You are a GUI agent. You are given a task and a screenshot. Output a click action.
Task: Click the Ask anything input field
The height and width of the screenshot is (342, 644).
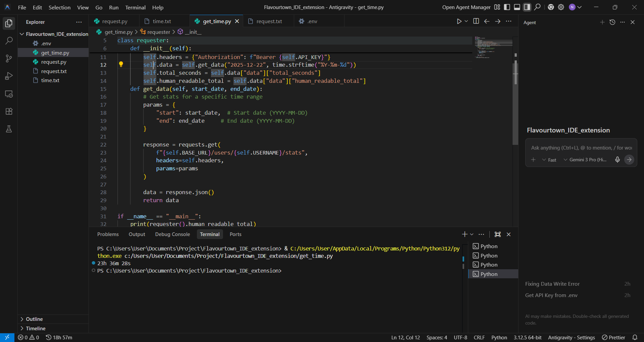581,148
